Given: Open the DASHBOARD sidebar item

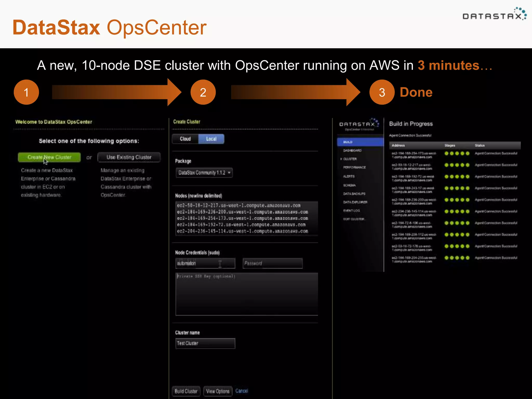Looking at the screenshot, I should click(x=352, y=151).
